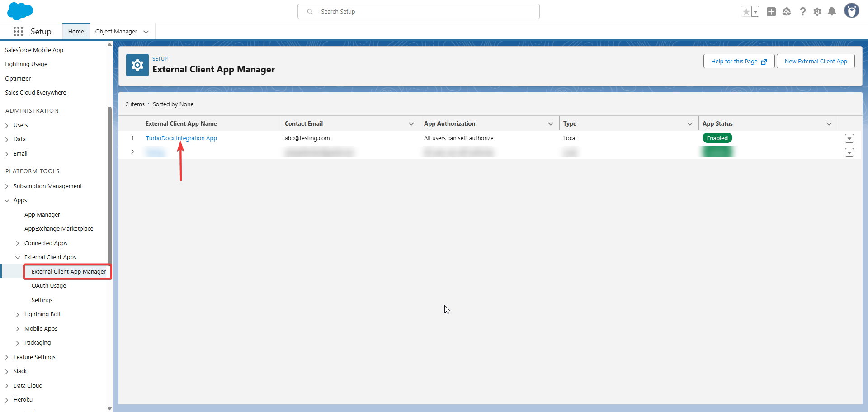The image size is (868, 412).
Task: Expand the Slack section chevron
Action: tap(7, 371)
